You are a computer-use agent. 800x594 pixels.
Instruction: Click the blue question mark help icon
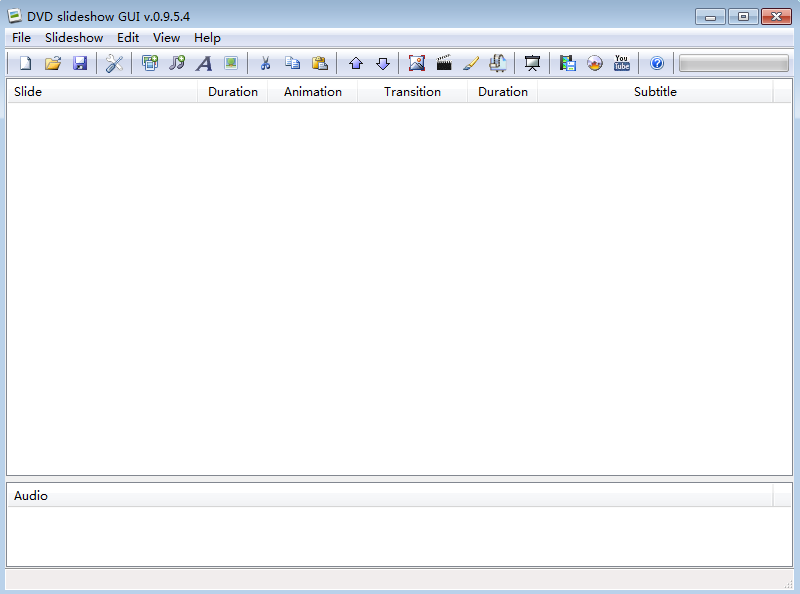[657, 63]
